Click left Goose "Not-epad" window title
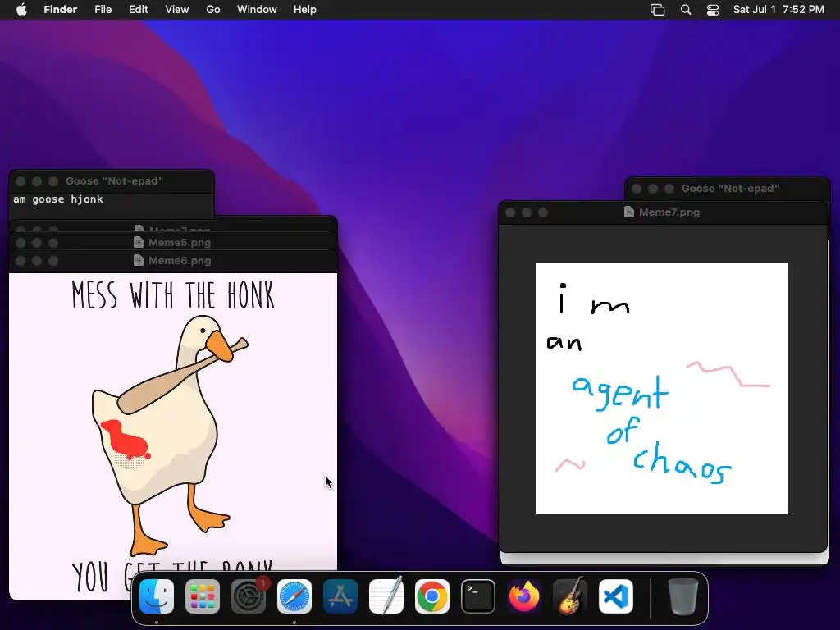 pyautogui.click(x=115, y=181)
